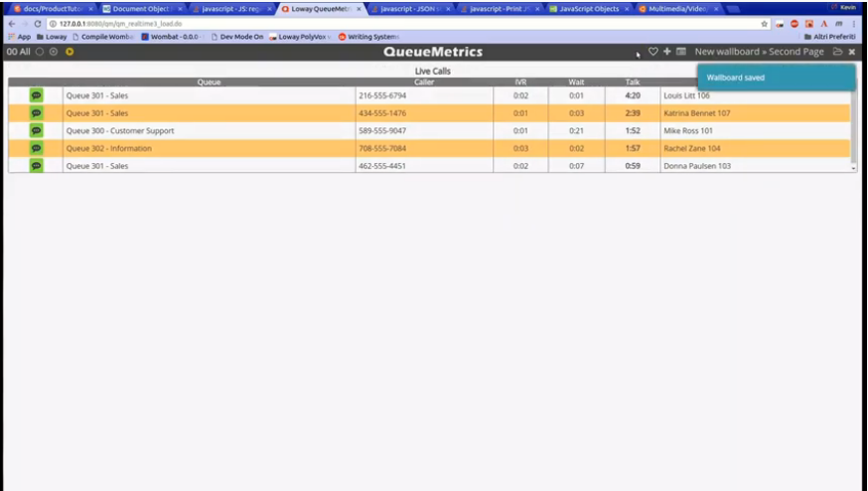Click the green chat icon for caller 216-555-6794

coord(36,95)
